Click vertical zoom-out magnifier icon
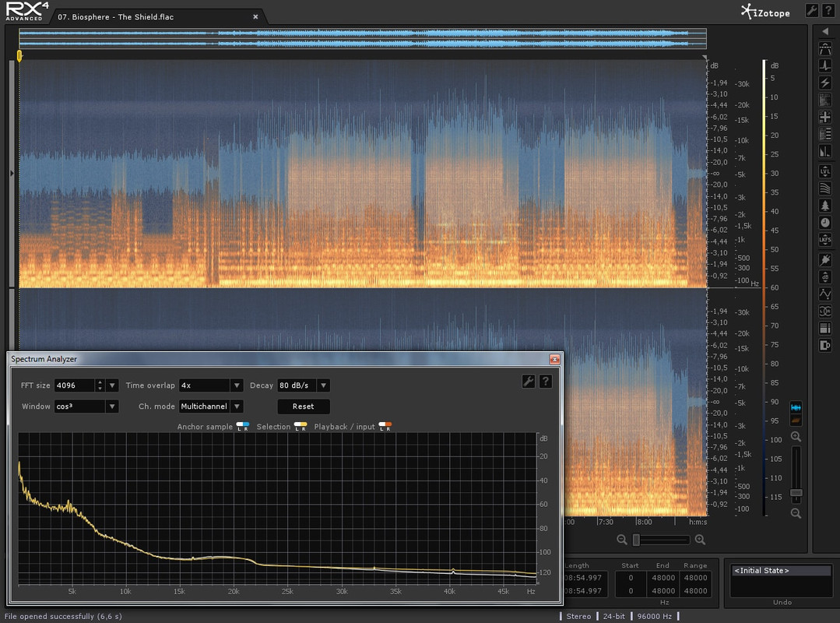The height and width of the screenshot is (623, 840). click(796, 513)
